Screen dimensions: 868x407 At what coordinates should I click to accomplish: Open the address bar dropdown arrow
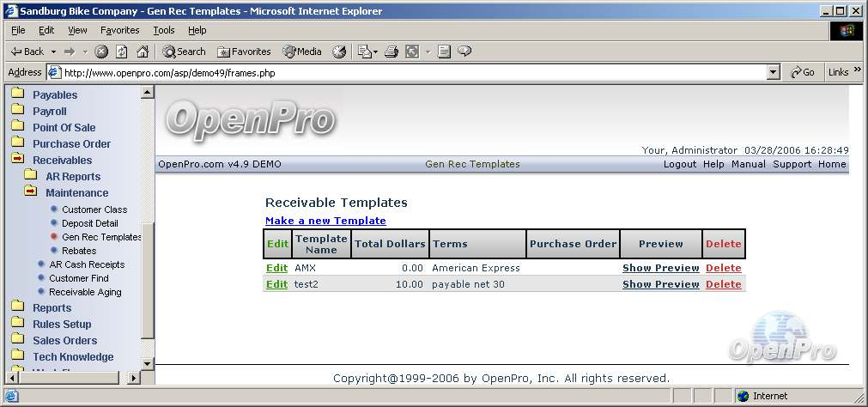(x=774, y=73)
